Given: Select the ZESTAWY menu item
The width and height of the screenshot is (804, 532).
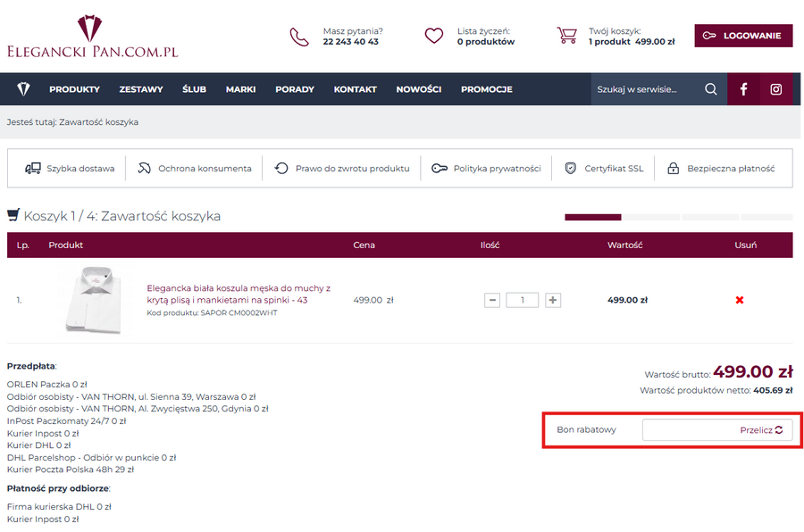Looking at the screenshot, I should (141, 89).
